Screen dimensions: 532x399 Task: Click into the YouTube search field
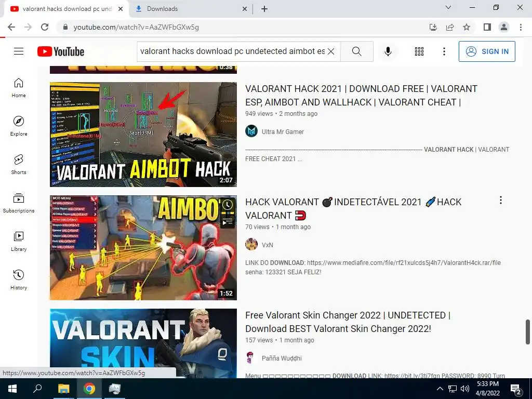[232, 51]
